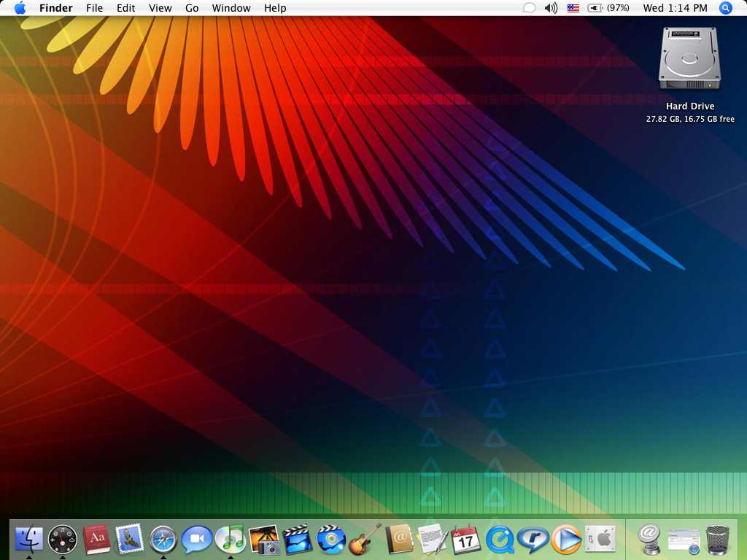Open the Dictionary app in Dock
The height and width of the screenshot is (560, 747).
[96, 539]
